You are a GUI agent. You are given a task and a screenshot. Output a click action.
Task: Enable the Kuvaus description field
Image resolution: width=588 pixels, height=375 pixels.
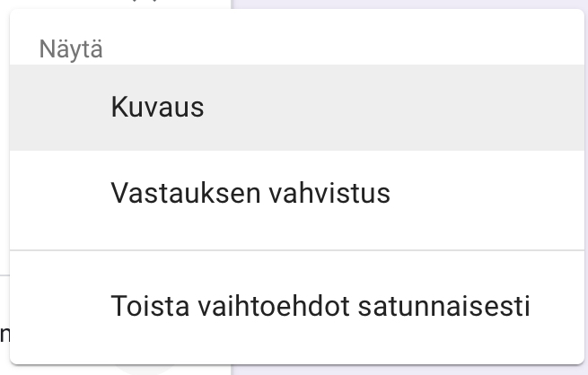tap(157, 108)
